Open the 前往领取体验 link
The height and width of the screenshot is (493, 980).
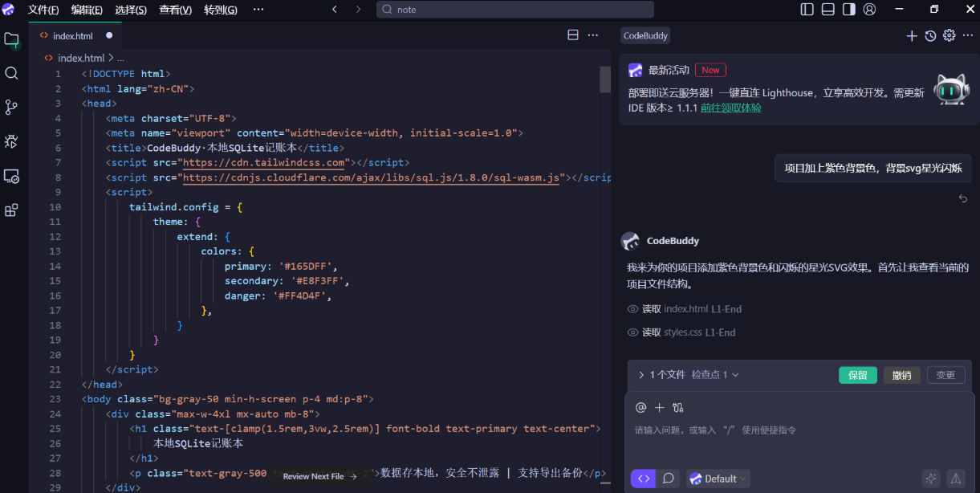(x=730, y=108)
